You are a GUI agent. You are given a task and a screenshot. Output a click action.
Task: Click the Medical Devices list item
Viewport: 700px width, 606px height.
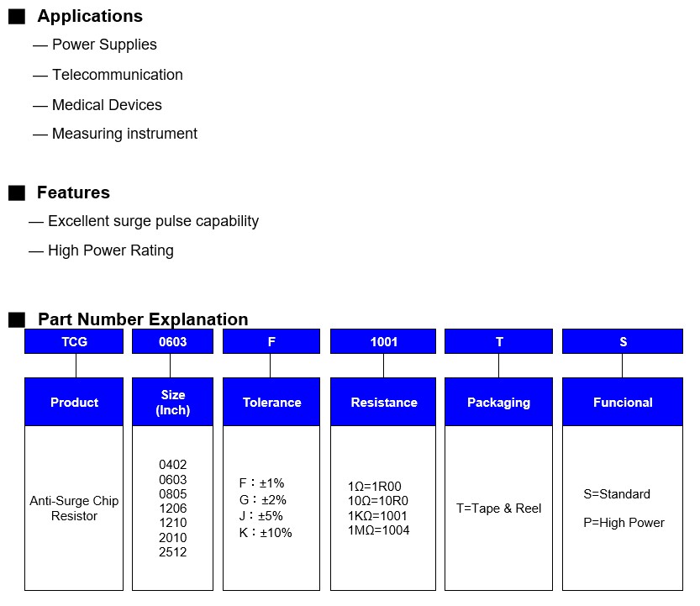click(107, 105)
